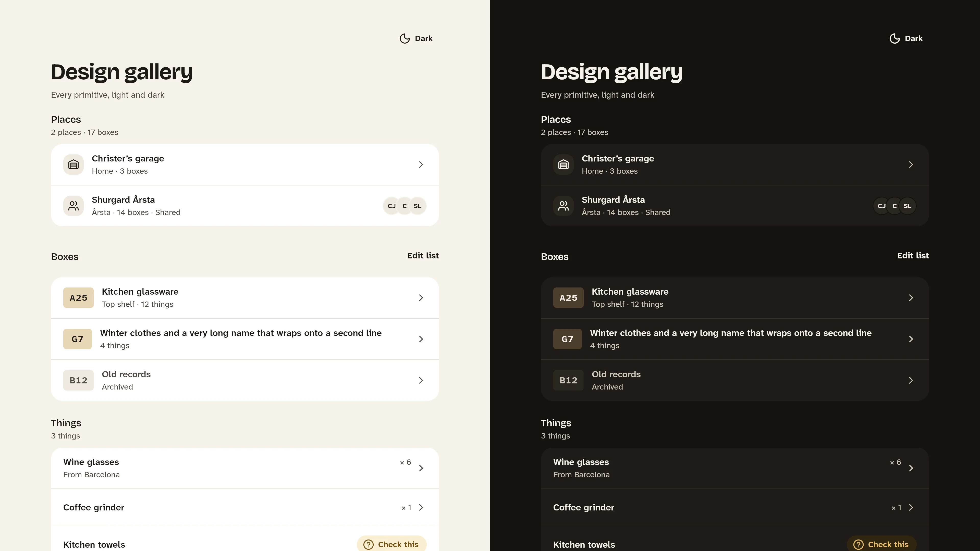
Task: Open Winter clothes chevron in light panel
Action: 421,339
